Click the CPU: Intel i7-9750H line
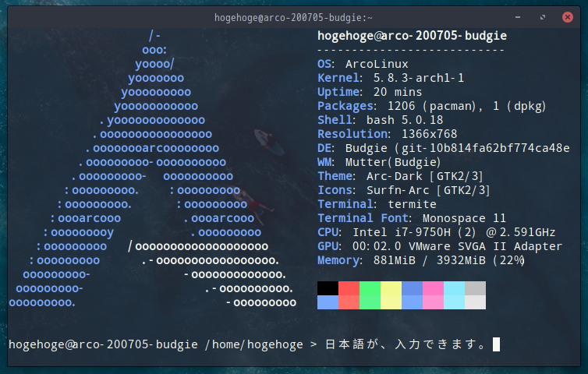Screen dimensions: 588x374 [x=437, y=232]
